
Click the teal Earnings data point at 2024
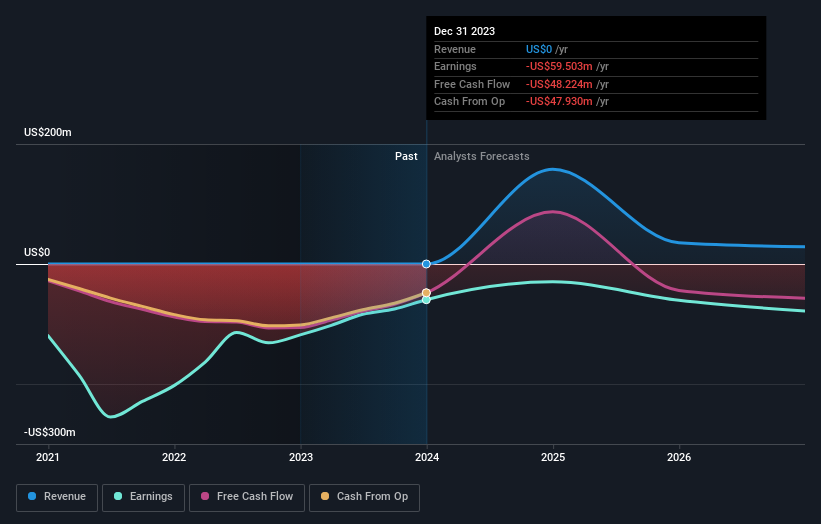point(426,300)
